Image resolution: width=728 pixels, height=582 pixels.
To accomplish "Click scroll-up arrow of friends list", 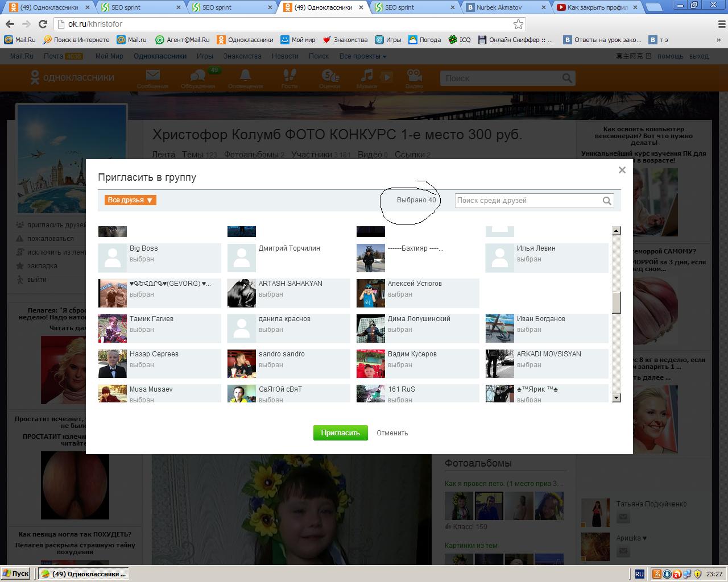I will (616, 231).
